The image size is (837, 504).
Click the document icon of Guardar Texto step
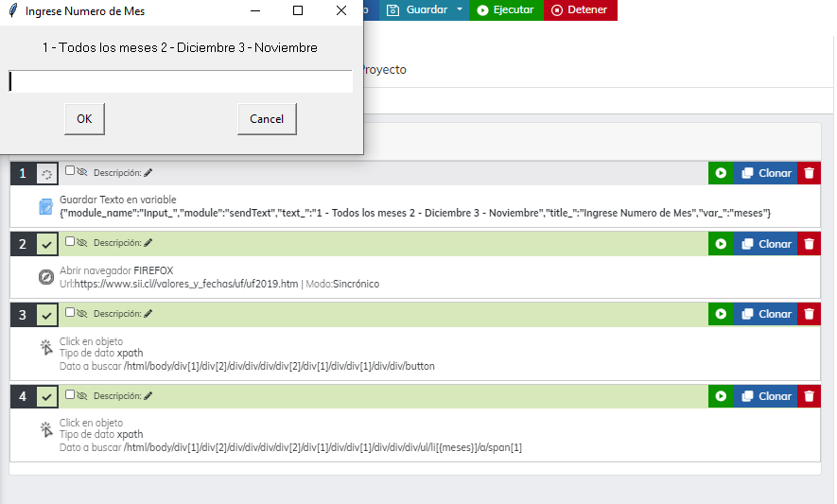pos(45,207)
